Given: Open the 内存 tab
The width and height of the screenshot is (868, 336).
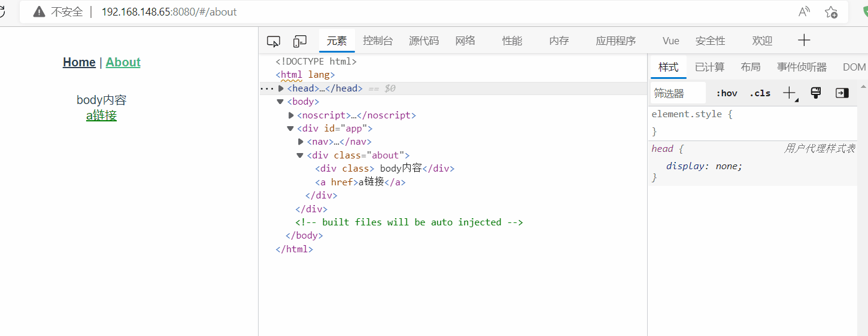Looking at the screenshot, I should pyautogui.click(x=559, y=41).
